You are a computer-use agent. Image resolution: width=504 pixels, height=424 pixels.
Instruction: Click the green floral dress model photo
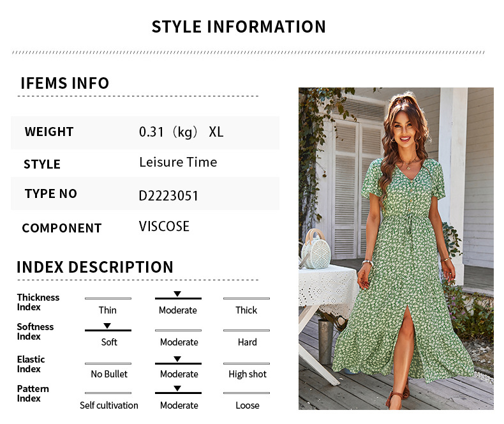[396, 248]
